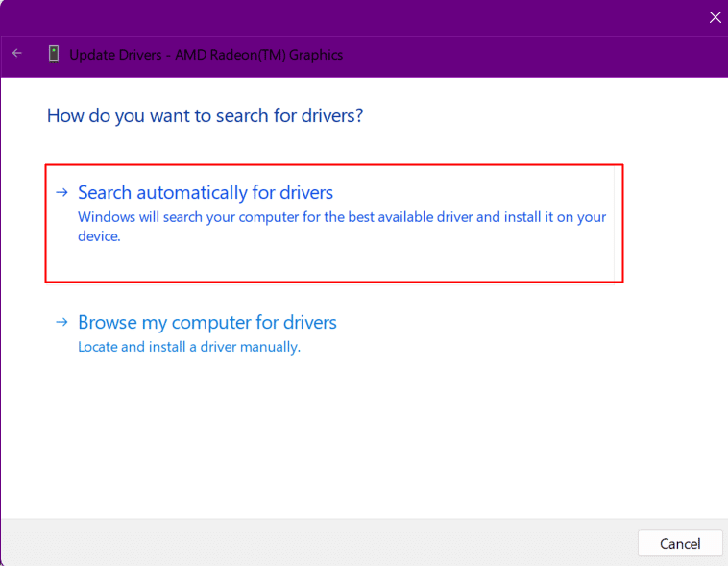Viewport: 728px width, 566px height.
Task: Click the "How do you want to search for drivers?" heading
Action: [x=205, y=115]
